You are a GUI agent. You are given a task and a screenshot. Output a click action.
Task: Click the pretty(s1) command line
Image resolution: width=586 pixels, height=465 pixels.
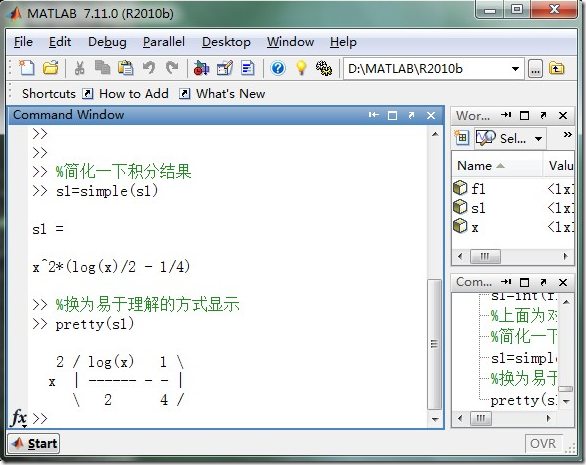click(x=94, y=324)
